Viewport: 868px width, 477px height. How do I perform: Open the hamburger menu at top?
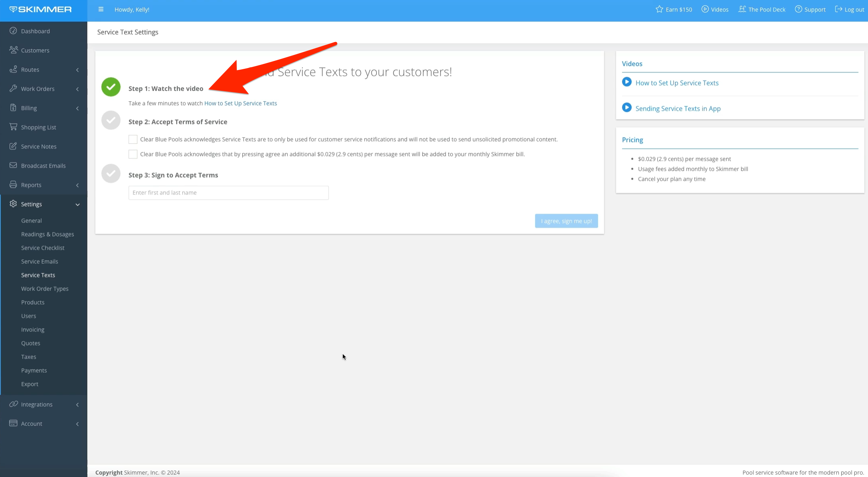pos(101,9)
